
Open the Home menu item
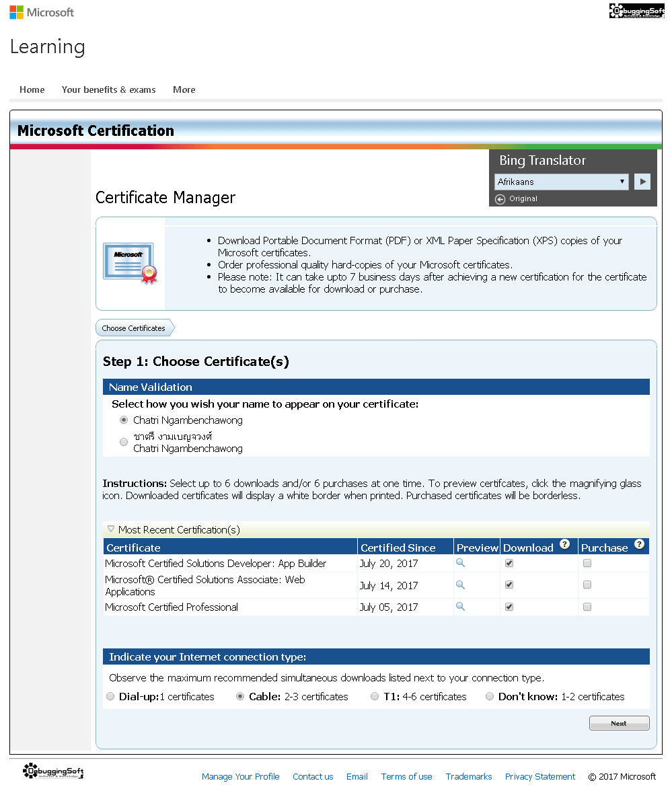pos(32,89)
